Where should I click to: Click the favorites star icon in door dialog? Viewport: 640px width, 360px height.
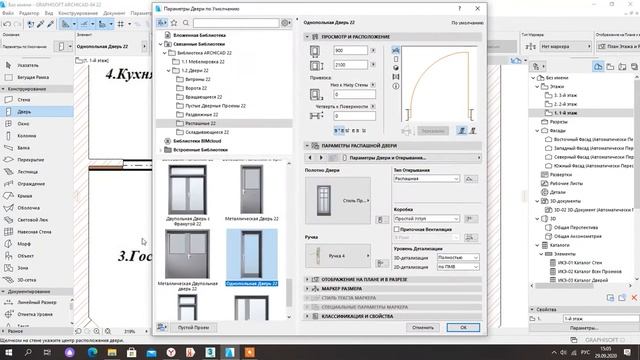point(174,23)
